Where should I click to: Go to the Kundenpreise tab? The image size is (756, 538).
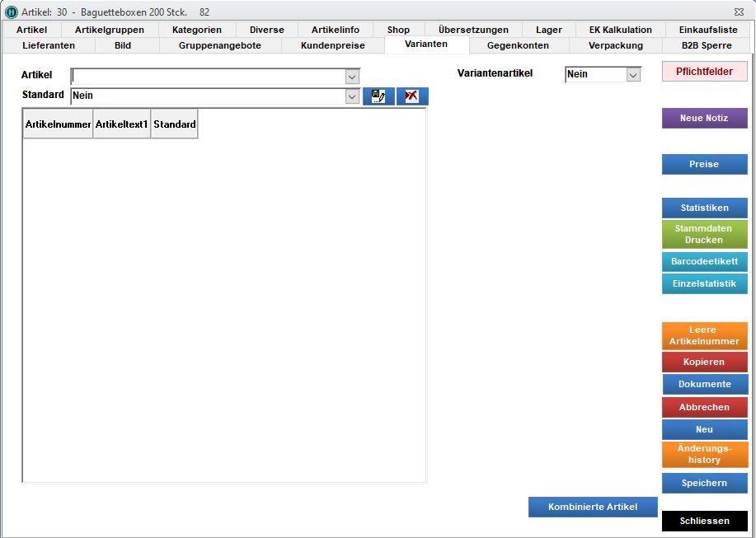click(332, 45)
